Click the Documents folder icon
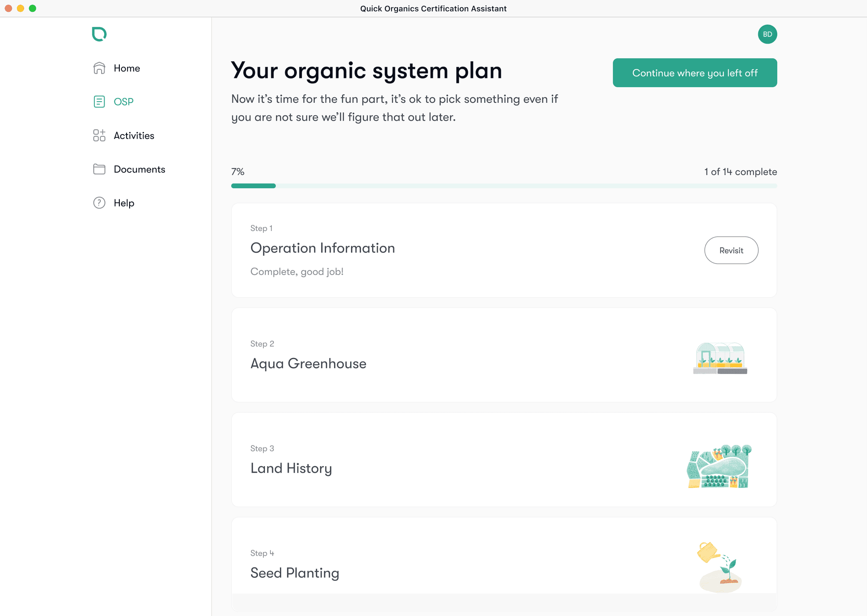The height and width of the screenshot is (616, 867). [99, 169]
